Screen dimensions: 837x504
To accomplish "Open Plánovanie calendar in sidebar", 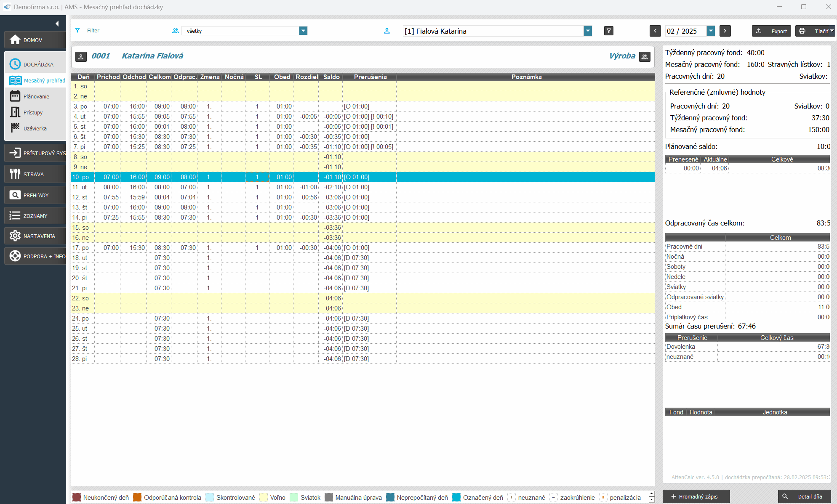I will (35, 96).
